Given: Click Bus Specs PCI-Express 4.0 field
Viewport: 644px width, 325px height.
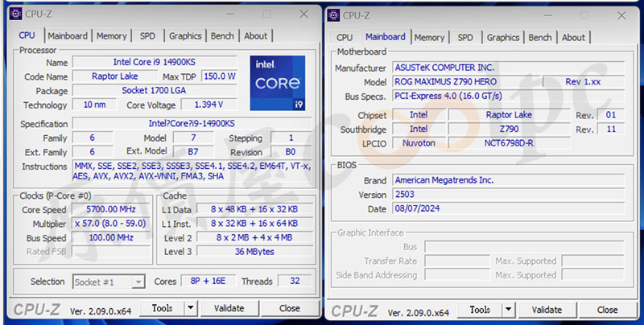Looking at the screenshot, I should [x=509, y=96].
